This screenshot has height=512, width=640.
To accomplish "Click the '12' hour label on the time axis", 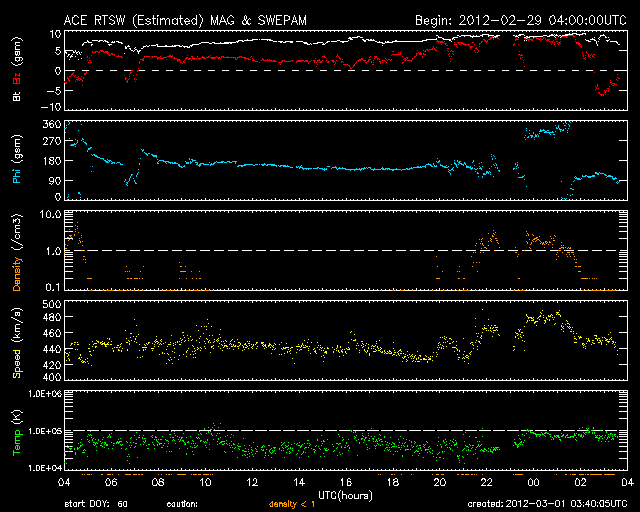I will [252, 483].
